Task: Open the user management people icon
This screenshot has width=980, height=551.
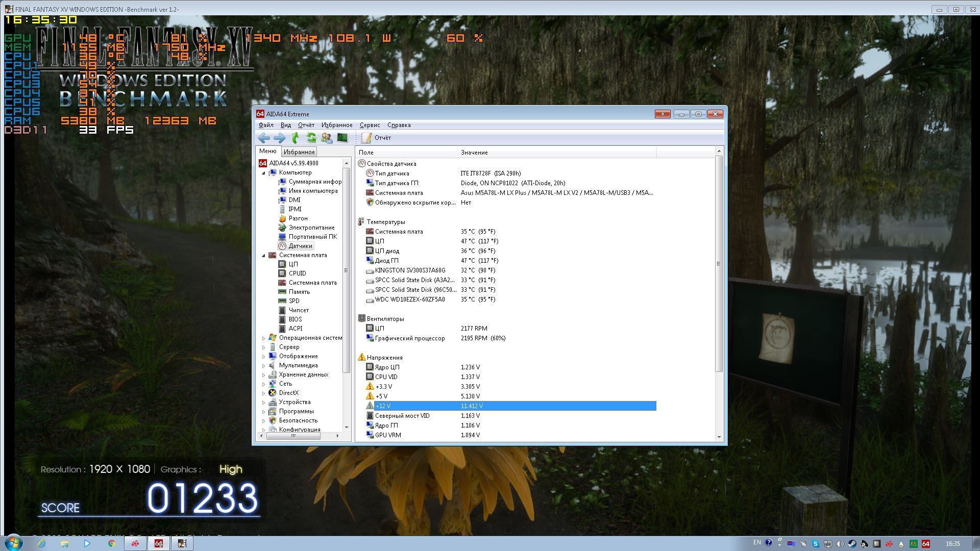Action: (327, 138)
